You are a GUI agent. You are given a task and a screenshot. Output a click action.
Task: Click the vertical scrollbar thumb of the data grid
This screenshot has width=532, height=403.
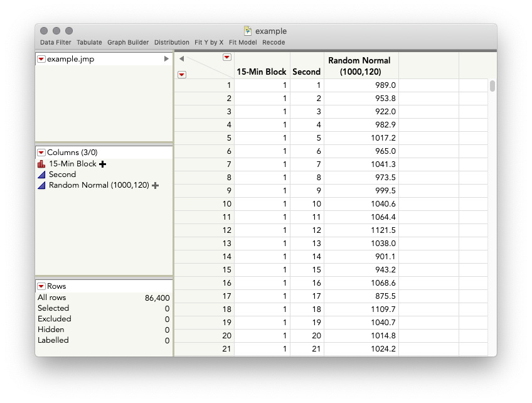pyautogui.click(x=492, y=86)
